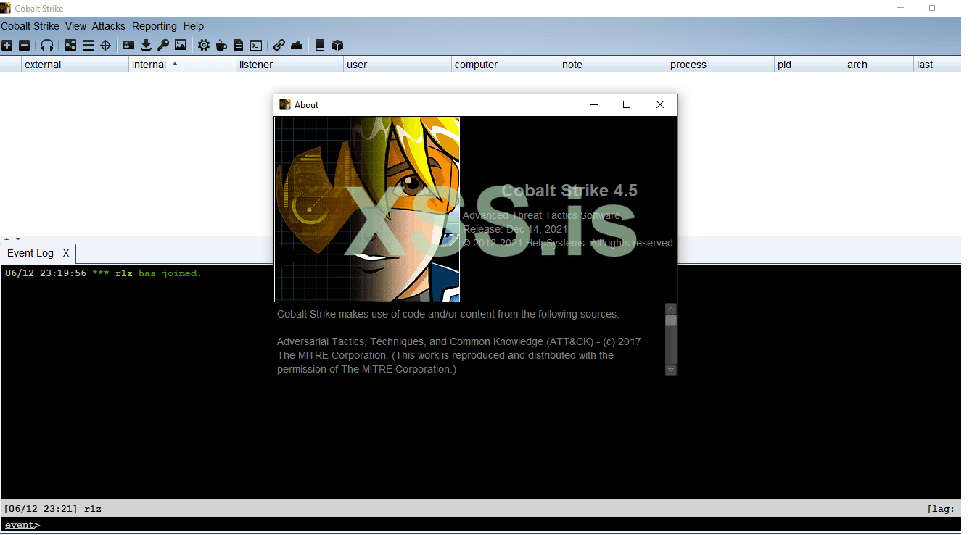View harvested credentials via ID card icon
The height and width of the screenshot is (535, 980).
tap(128, 45)
